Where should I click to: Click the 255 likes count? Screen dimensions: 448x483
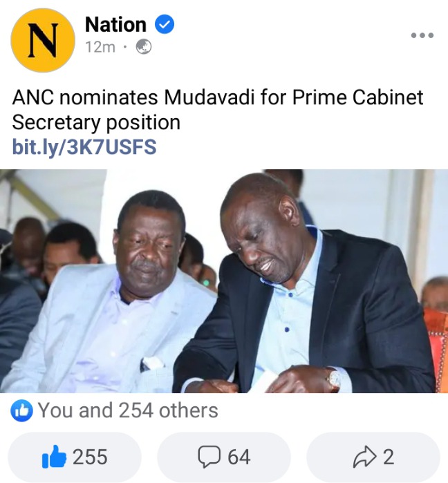point(90,457)
